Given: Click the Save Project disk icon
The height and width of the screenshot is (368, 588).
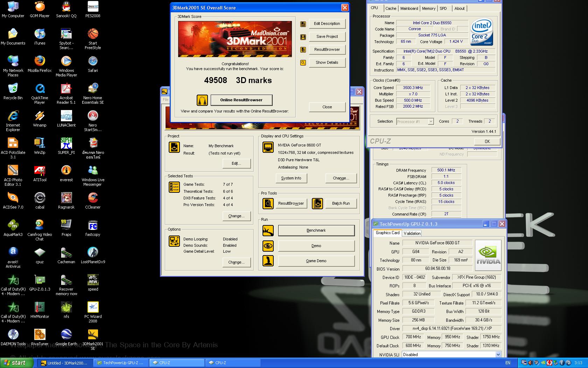Looking at the screenshot, I should [303, 37].
